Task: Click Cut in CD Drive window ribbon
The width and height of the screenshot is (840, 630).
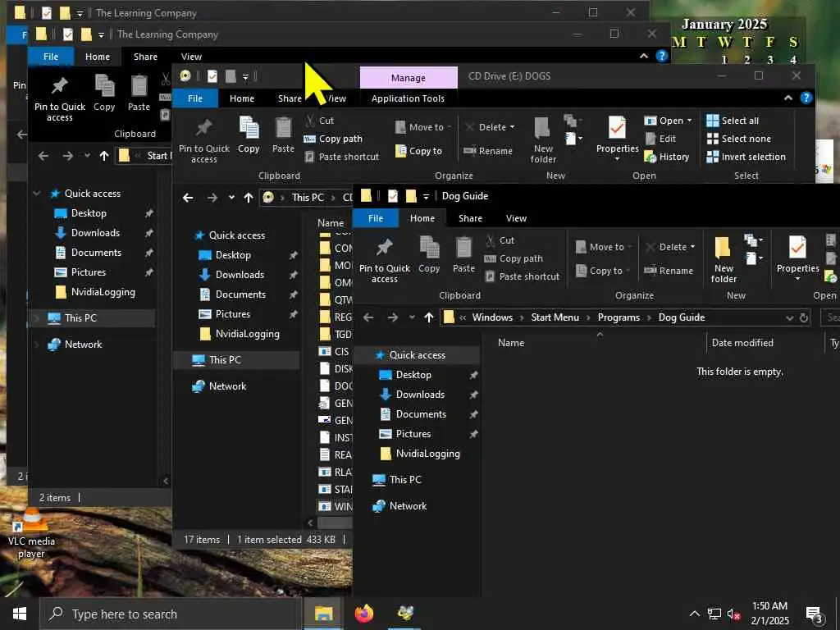Action: tap(319, 121)
